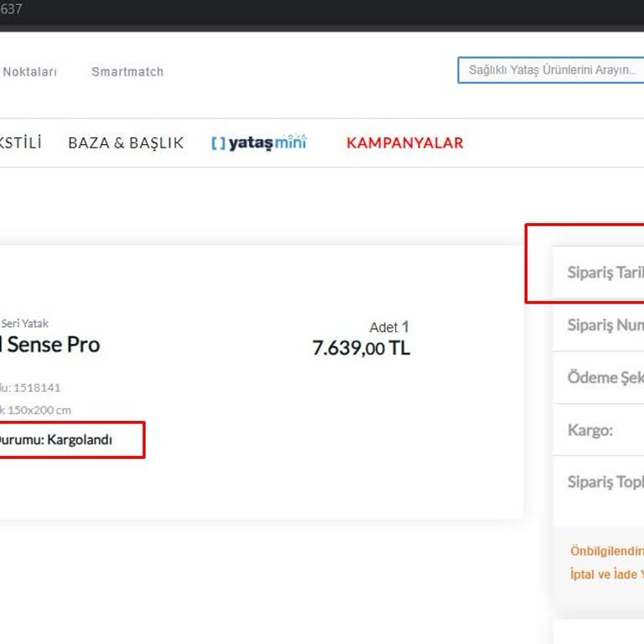Open the KAMPANYALAR menu
Viewport: 644px width, 644px height.
404,143
